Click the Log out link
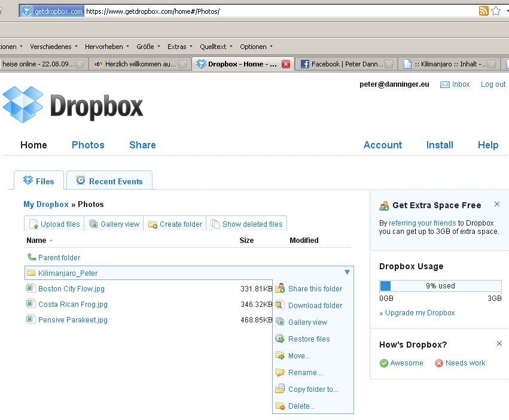Image resolution: width=509 pixels, height=420 pixels. pyautogui.click(x=493, y=84)
